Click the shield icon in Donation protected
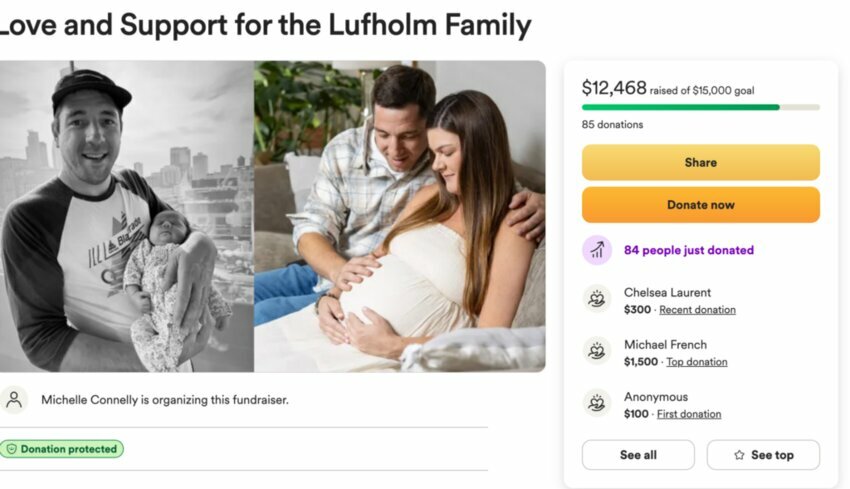Viewport: 850px width, 489px height. (x=11, y=449)
